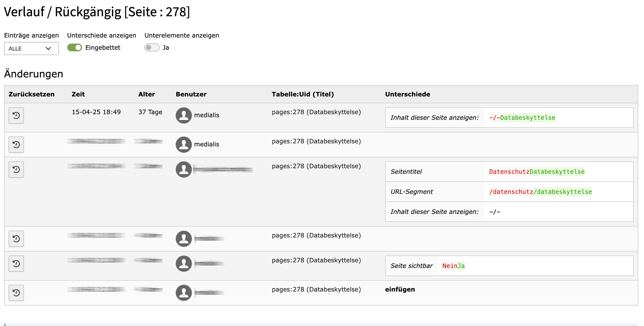The image size is (644, 326).
Task: Click the medialis user avatar in the first row
Action: (x=184, y=115)
